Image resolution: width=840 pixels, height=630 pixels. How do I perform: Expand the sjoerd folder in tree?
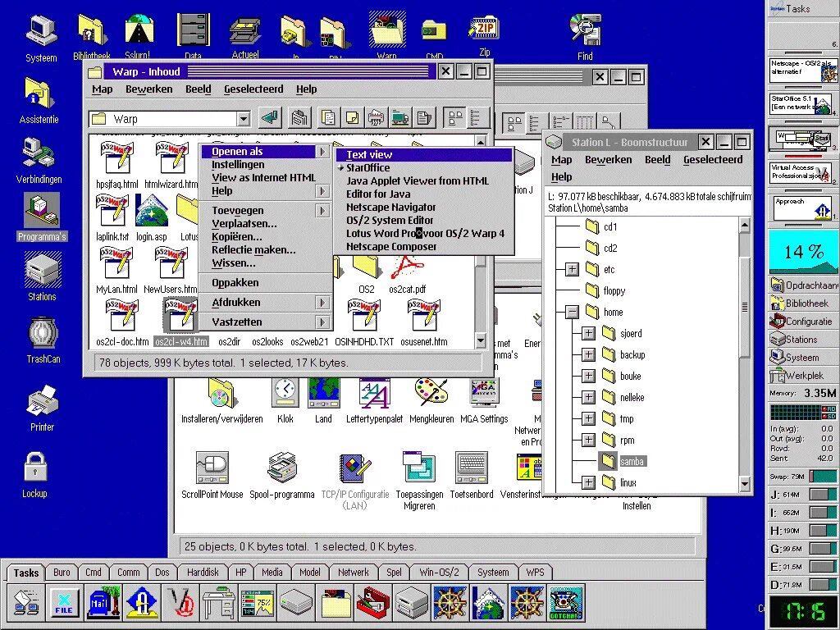pyautogui.click(x=588, y=333)
